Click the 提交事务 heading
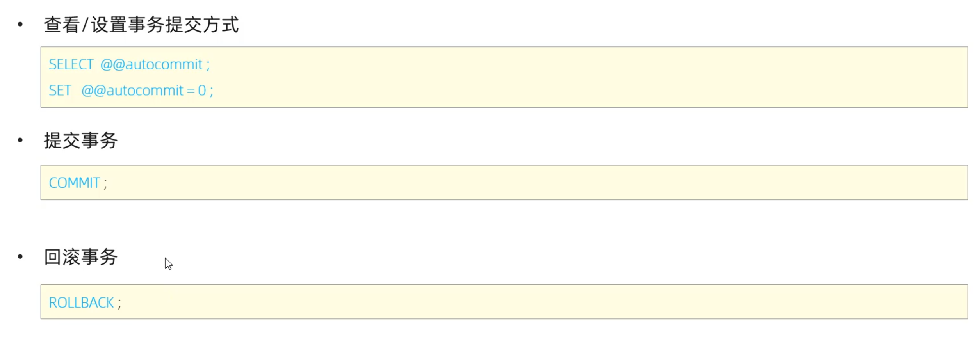This screenshot has width=980, height=338. coord(80,141)
